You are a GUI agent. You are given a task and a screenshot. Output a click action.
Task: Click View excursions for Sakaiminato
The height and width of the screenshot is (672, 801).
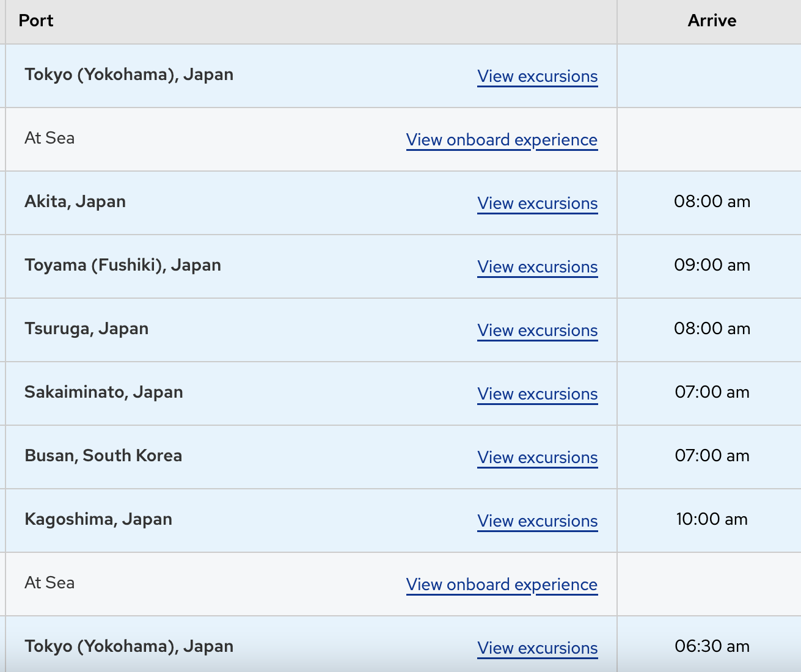click(x=537, y=394)
